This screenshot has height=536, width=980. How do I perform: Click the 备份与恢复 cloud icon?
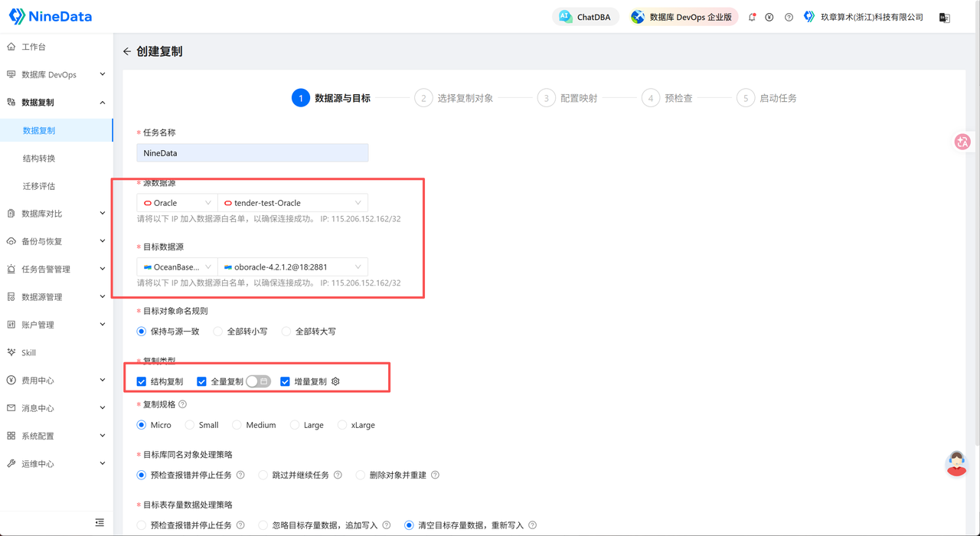click(x=11, y=241)
